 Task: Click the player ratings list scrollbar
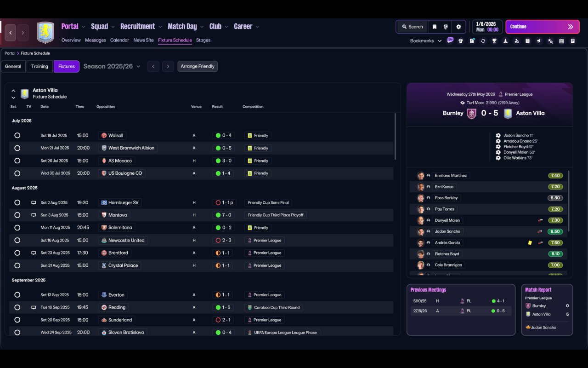[569, 201]
